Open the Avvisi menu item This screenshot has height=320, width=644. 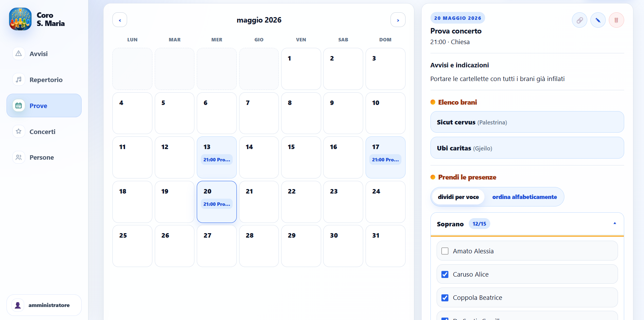(x=44, y=54)
